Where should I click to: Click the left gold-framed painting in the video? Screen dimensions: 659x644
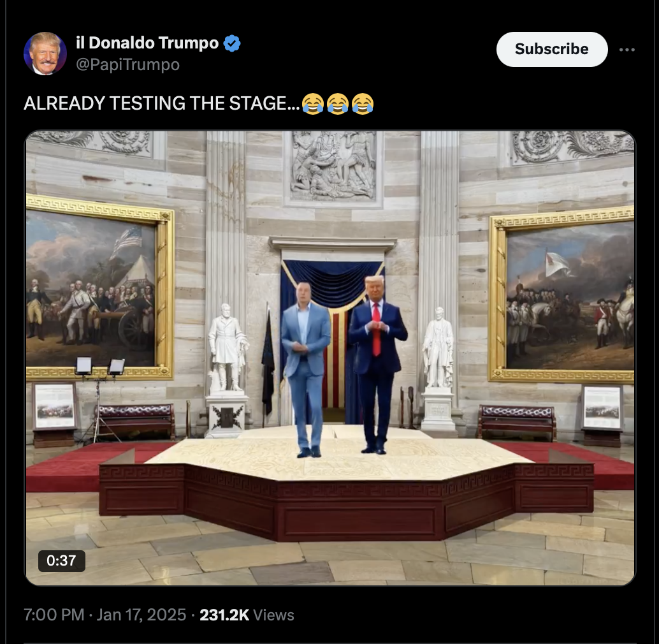pos(99,288)
